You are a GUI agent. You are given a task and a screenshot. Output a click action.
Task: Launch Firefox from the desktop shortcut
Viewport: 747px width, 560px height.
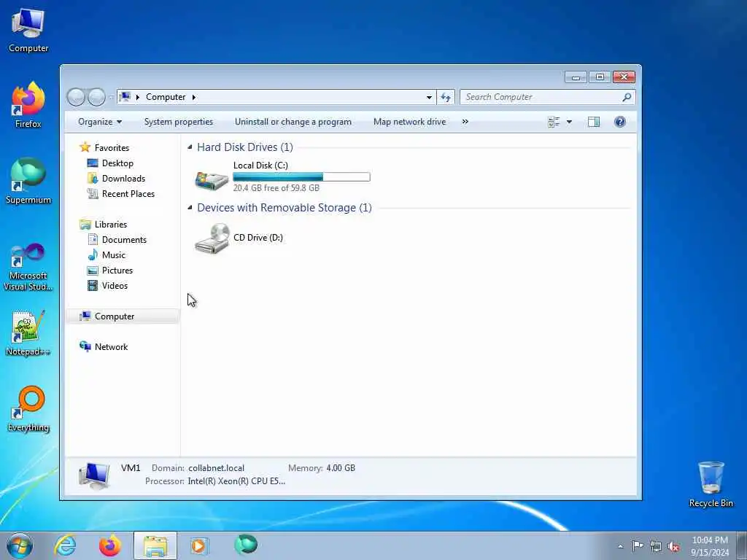[x=28, y=105]
